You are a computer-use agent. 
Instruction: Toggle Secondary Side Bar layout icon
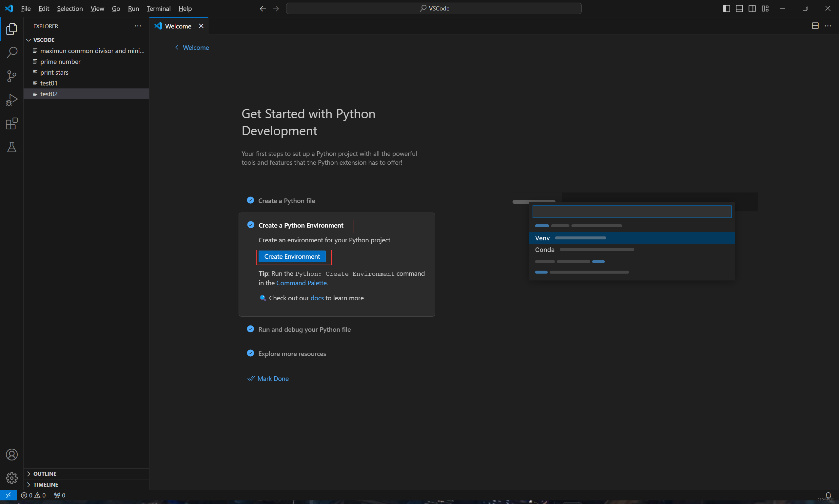[x=752, y=9]
